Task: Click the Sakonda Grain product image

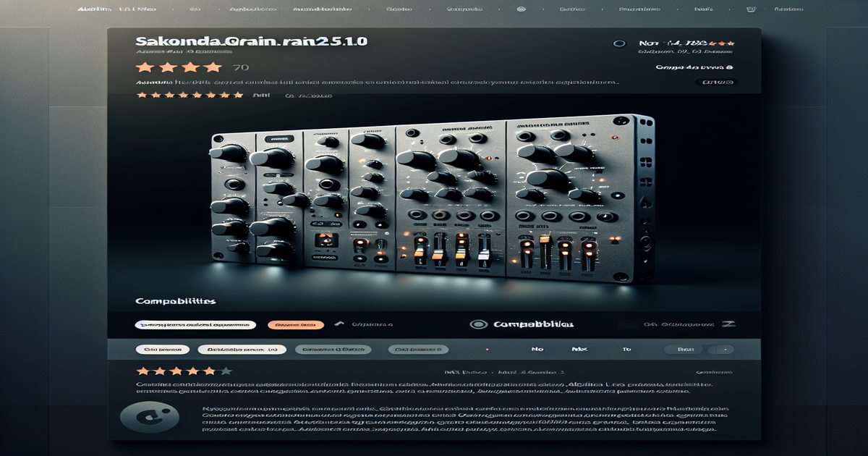Action: [x=434, y=203]
